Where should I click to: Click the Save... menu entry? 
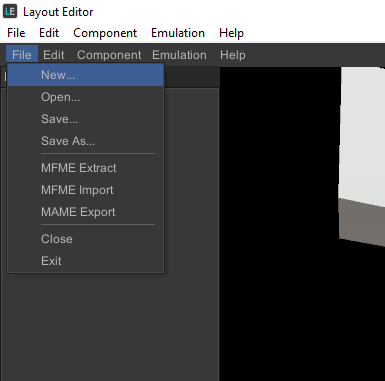(85, 119)
